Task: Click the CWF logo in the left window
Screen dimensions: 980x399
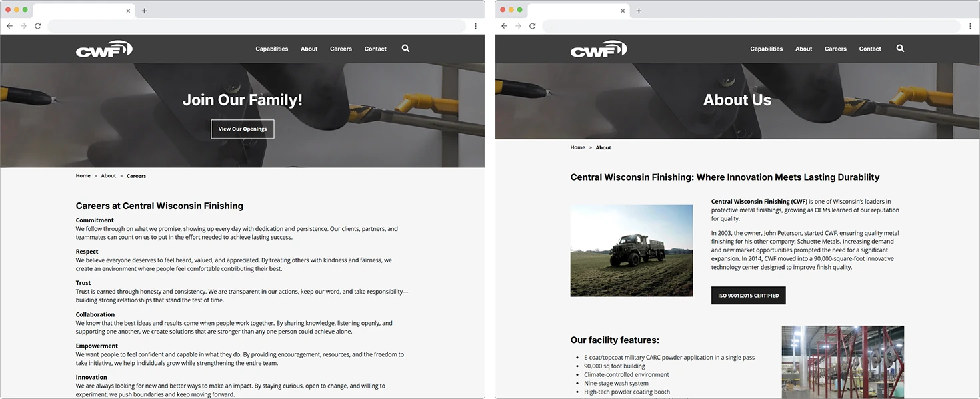Action: tap(104, 48)
